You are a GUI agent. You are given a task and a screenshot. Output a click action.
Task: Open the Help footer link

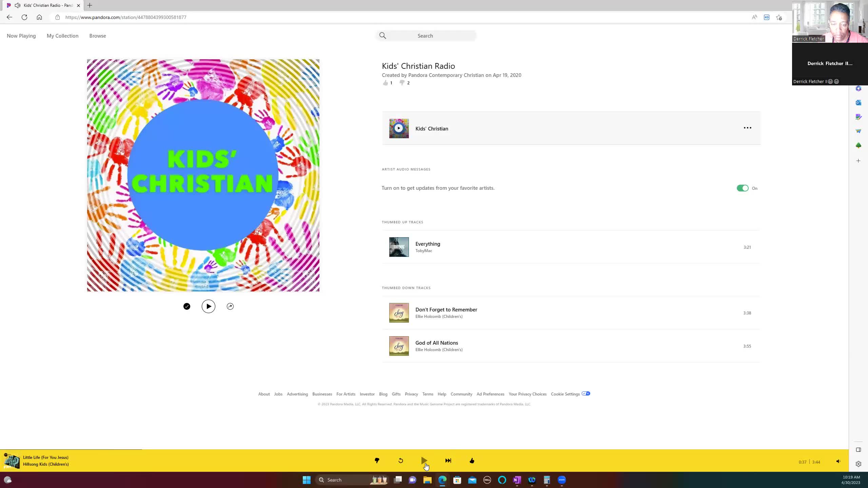(442, 394)
